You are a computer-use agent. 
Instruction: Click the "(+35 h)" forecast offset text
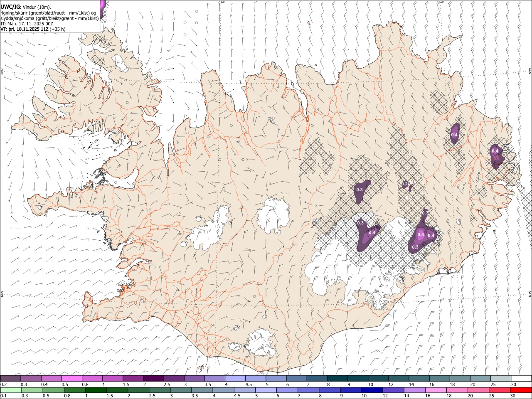(x=57, y=29)
